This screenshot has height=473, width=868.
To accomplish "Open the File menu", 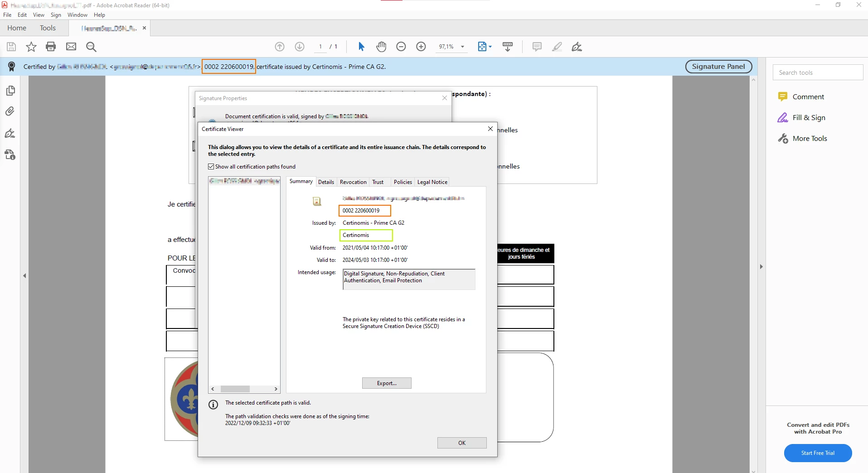I will point(7,15).
